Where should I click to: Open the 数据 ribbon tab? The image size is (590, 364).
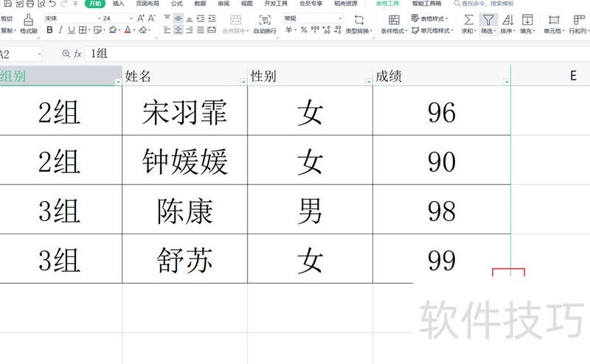[x=200, y=4]
